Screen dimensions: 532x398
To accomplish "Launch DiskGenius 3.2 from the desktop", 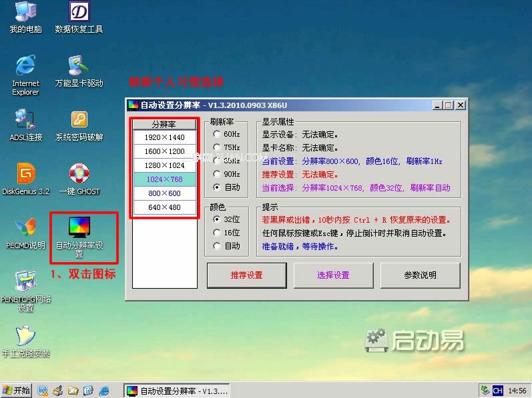I will tap(26, 179).
